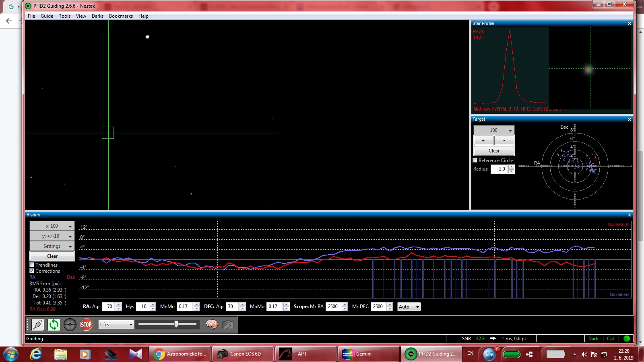Open the brain advanced settings icon
Screen dimensions: 644x362
[212, 325]
